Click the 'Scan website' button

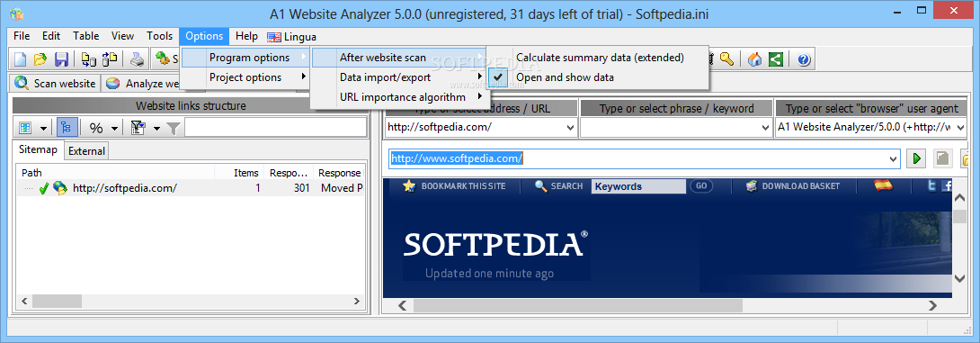coord(56,83)
